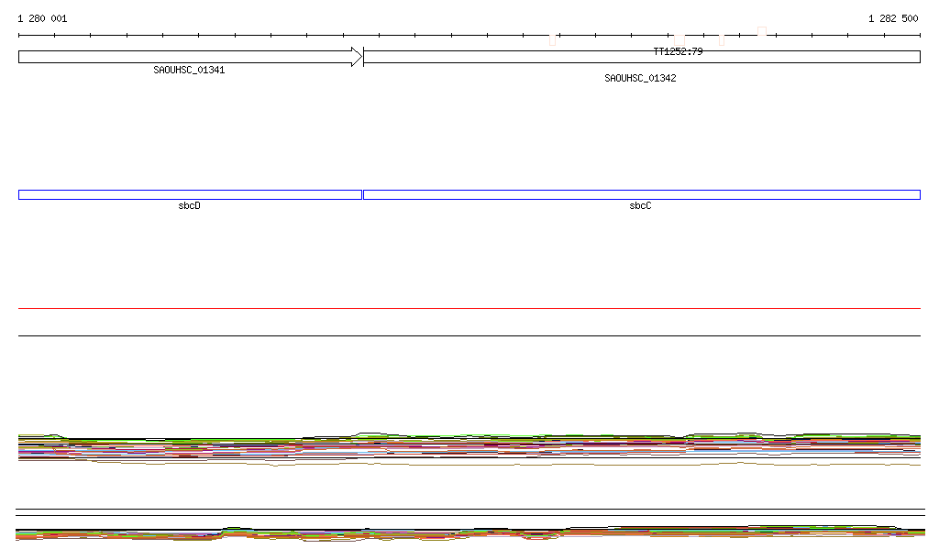Click the start coordinate 1 280 001

[42, 18]
